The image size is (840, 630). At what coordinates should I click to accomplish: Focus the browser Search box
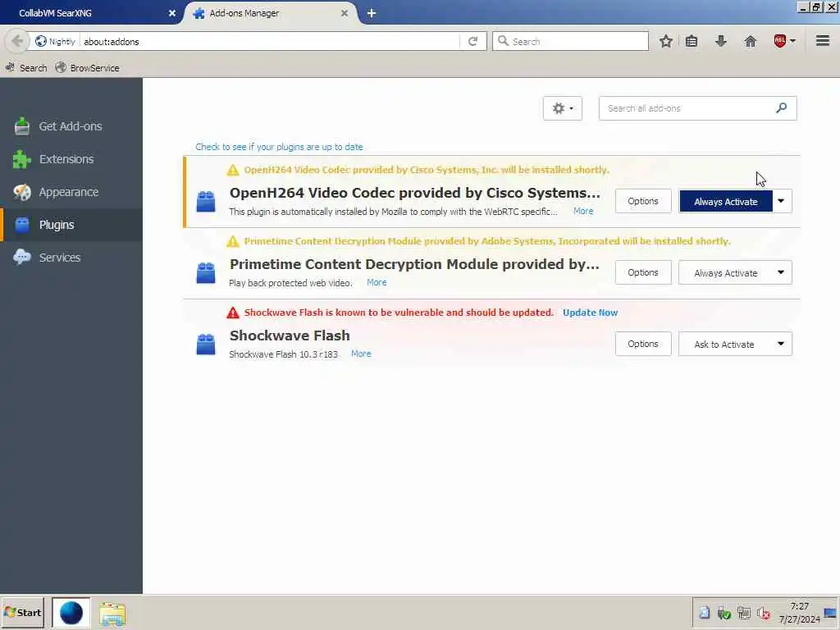pos(570,41)
